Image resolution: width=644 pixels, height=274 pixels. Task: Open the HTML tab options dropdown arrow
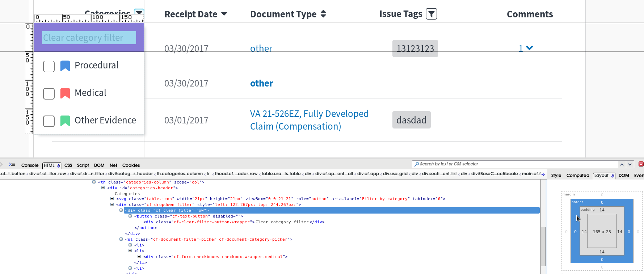click(x=59, y=166)
